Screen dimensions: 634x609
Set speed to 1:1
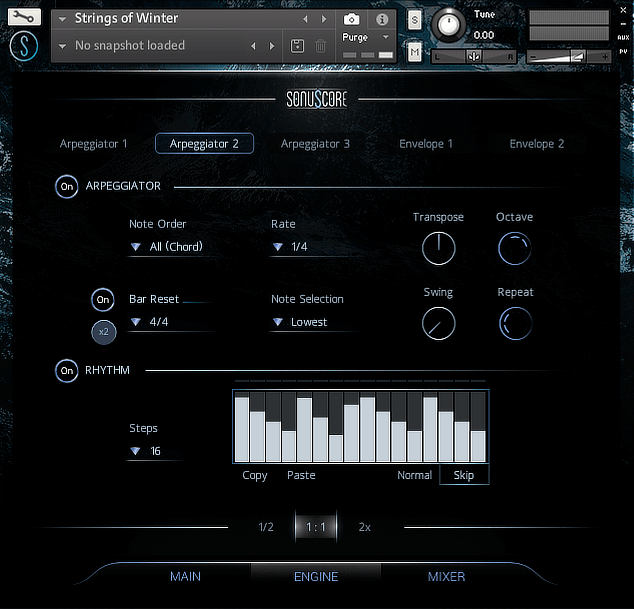[x=316, y=527]
